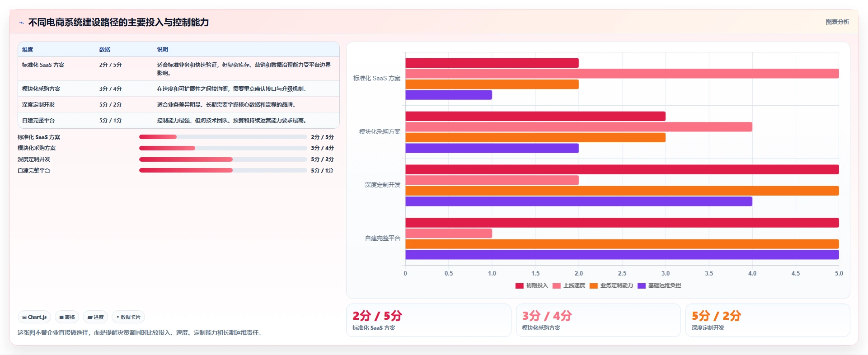Click the description starting 适合标准化业务和快速验证
Screen dimensions: 868x355
click(x=244, y=69)
